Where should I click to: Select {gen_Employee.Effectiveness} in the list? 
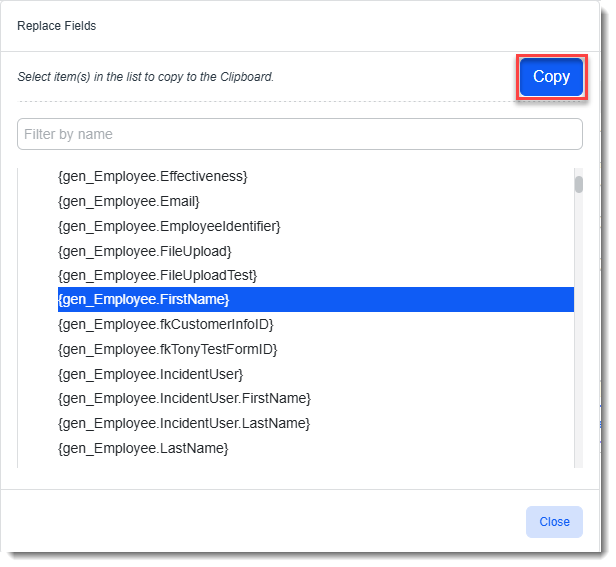(x=153, y=176)
